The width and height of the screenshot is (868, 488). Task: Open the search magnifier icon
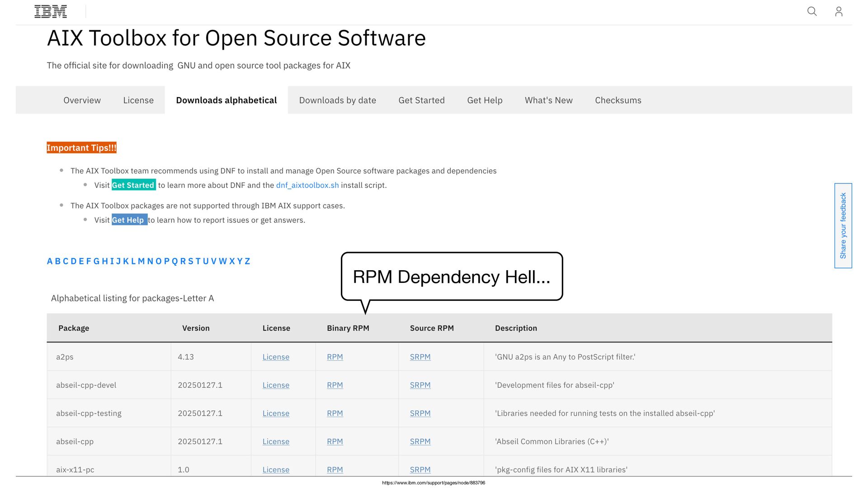pyautogui.click(x=811, y=12)
